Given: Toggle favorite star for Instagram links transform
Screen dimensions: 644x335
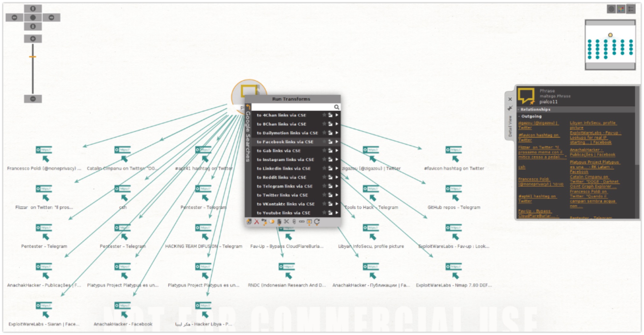Looking at the screenshot, I should [x=324, y=160].
